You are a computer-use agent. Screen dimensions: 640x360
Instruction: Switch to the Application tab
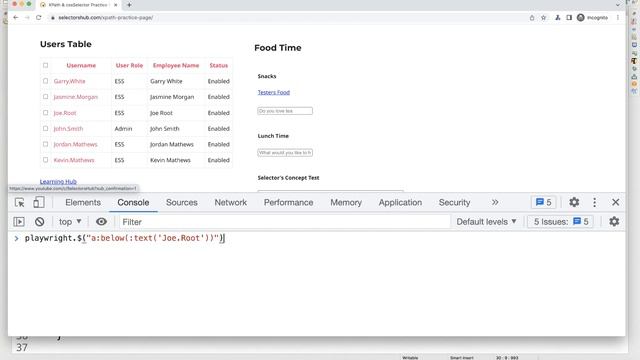click(x=400, y=202)
